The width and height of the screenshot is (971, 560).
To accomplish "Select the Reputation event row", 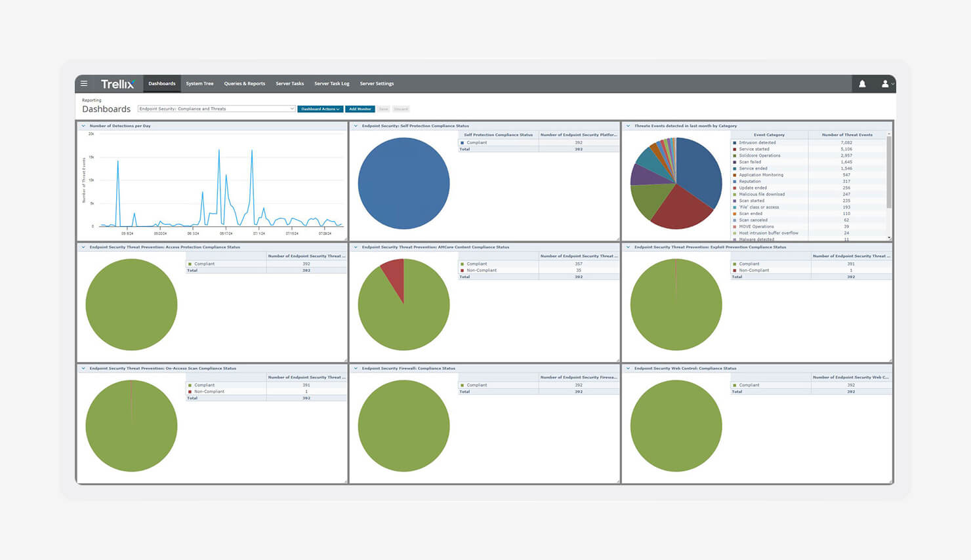I will (808, 182).
